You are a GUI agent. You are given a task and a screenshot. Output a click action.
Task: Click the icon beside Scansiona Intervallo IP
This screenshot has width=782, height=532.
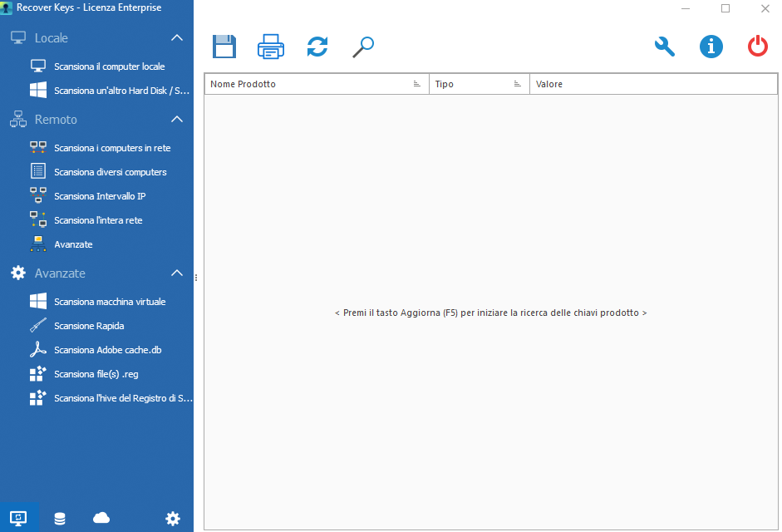tap(38, 195)
